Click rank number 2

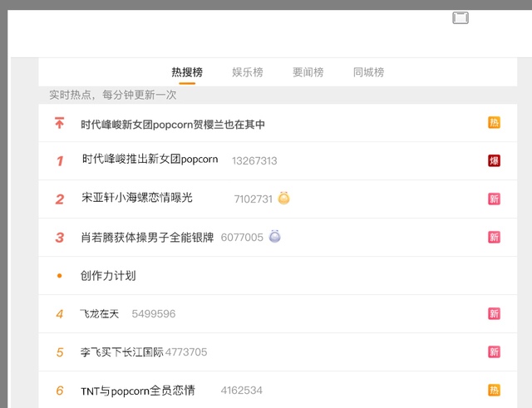60,199
